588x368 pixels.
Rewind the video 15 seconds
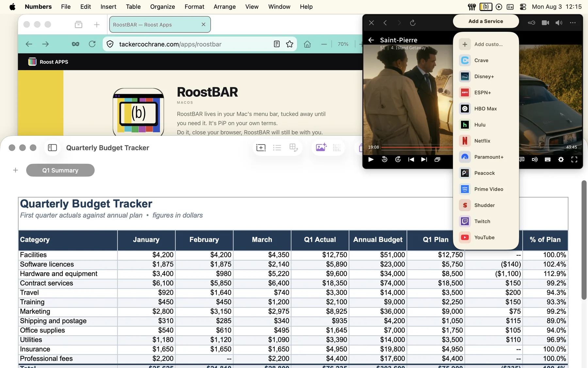point(384,159)
